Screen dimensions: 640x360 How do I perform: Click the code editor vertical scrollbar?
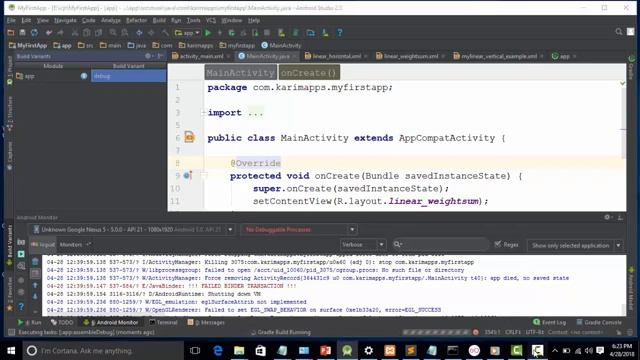(x=623, y=122)
